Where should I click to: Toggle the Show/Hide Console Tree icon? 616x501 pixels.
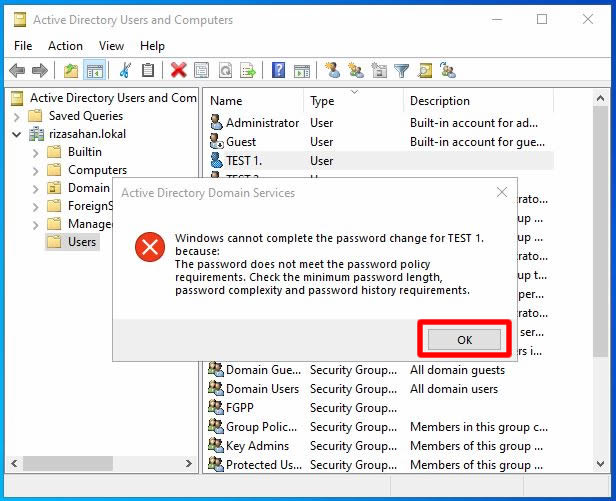(x=95, y=71)
